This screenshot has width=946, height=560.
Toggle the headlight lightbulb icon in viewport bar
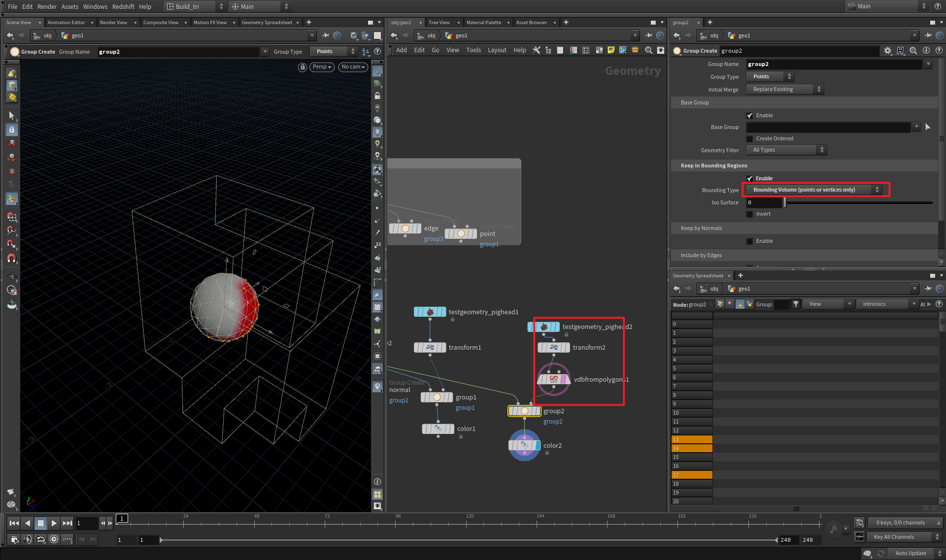pos(377,132)
